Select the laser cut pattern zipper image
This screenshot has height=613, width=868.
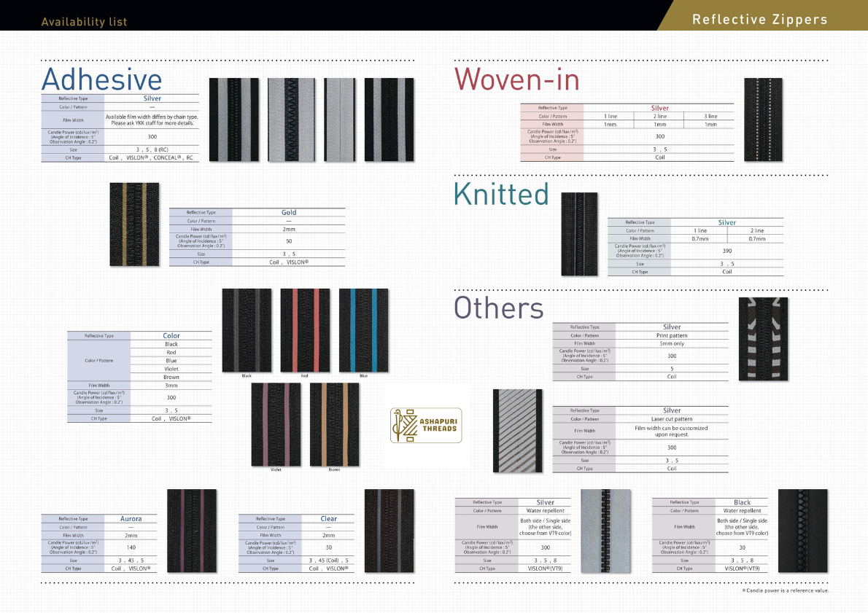click(x=519, y=430)
